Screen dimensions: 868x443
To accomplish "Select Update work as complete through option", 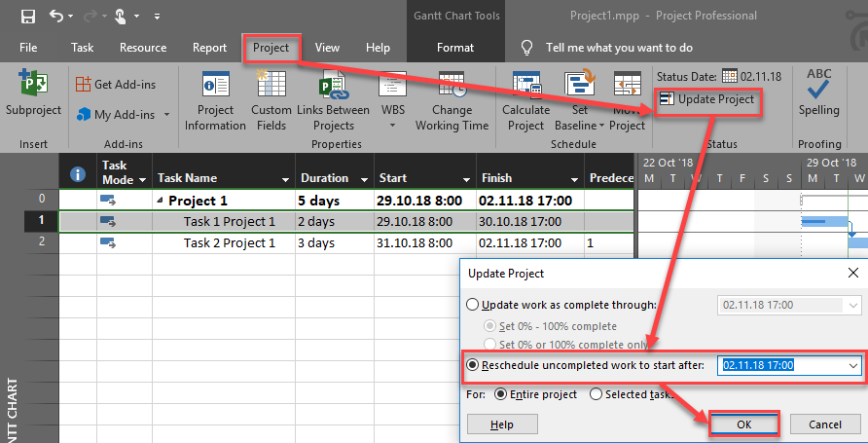I will click(476, 305).
